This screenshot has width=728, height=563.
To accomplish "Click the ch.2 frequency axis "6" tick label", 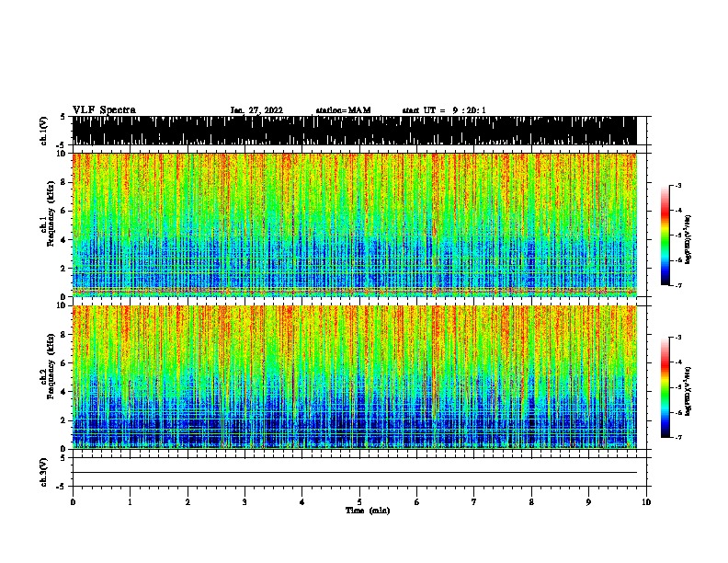I will pos(63,363).
